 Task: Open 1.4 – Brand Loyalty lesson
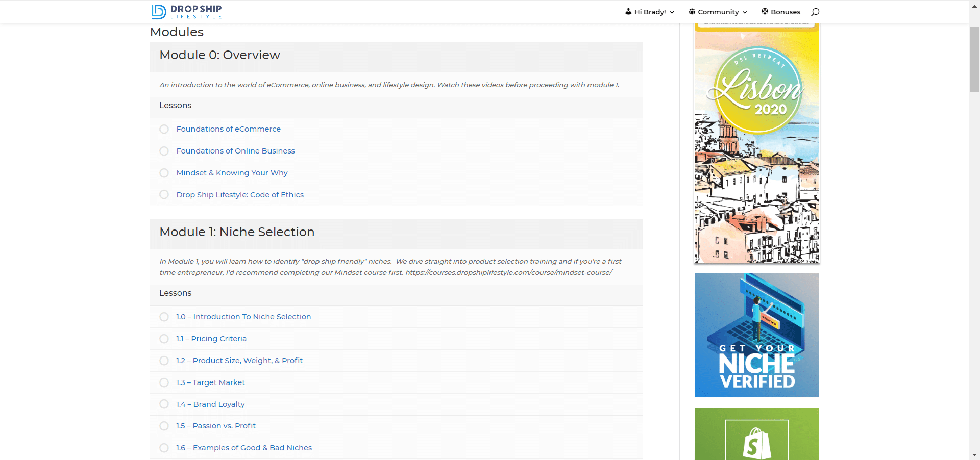point(210,404)
